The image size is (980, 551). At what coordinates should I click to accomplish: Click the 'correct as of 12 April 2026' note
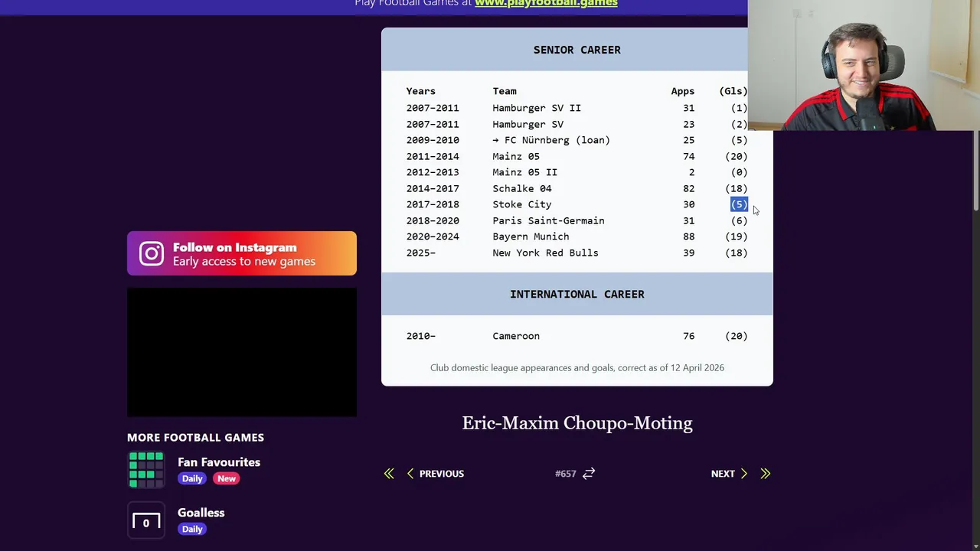[x=671, y=368]
